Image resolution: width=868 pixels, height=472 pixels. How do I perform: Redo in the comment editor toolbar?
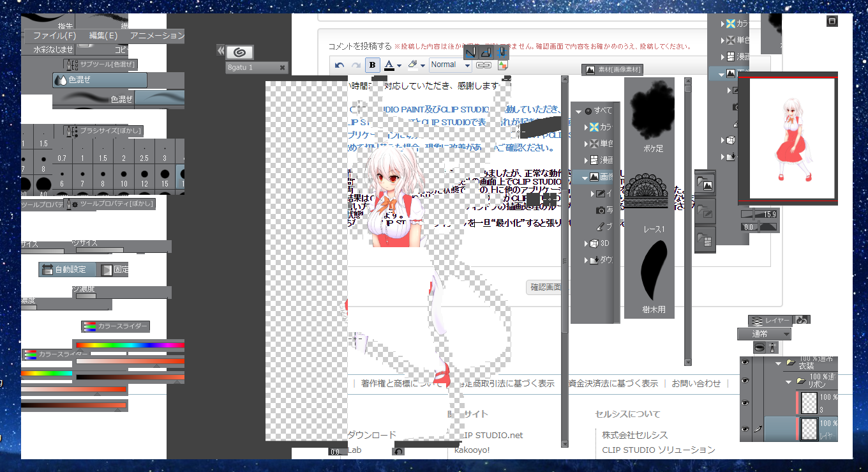pyautogui.click(x=356, y=65)
